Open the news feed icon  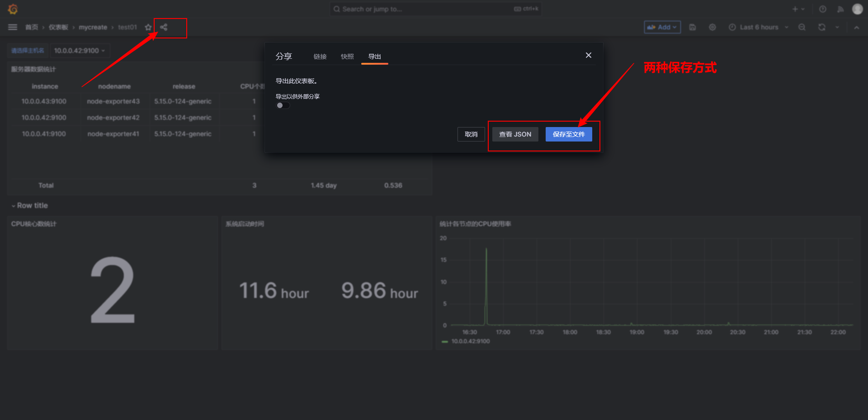[840, 9]
